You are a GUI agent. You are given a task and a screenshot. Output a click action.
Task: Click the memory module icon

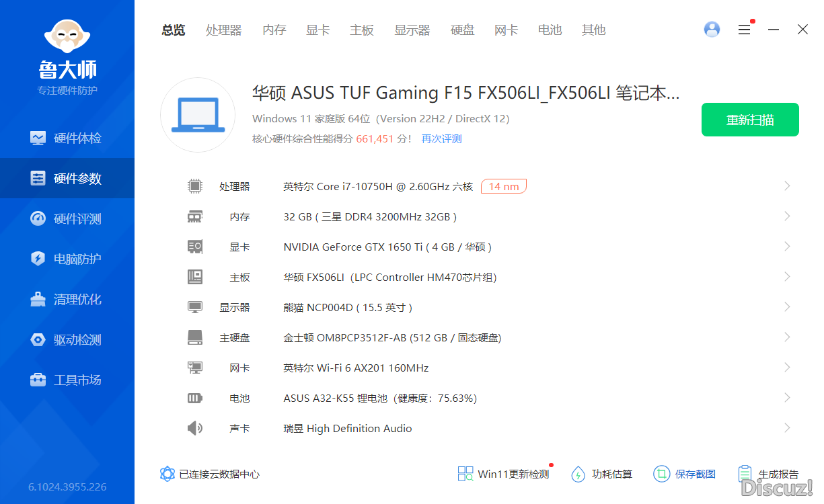tap(195, 216)
